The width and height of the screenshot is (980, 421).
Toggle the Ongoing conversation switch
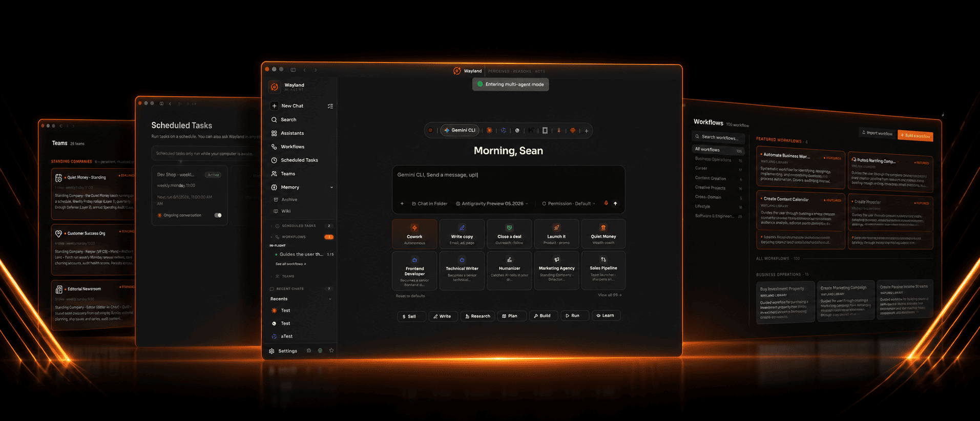pos(218,215)
